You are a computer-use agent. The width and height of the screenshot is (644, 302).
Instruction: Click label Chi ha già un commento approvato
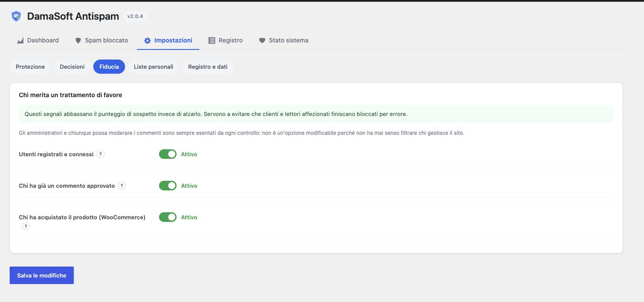point(67,186)
